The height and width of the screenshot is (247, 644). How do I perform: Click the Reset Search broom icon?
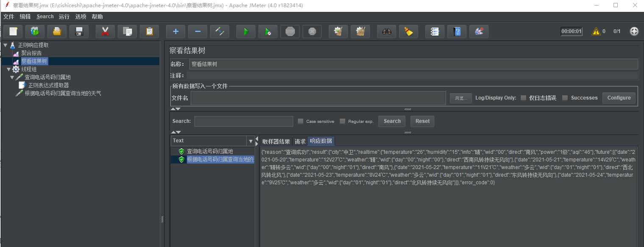click(408, 31)
